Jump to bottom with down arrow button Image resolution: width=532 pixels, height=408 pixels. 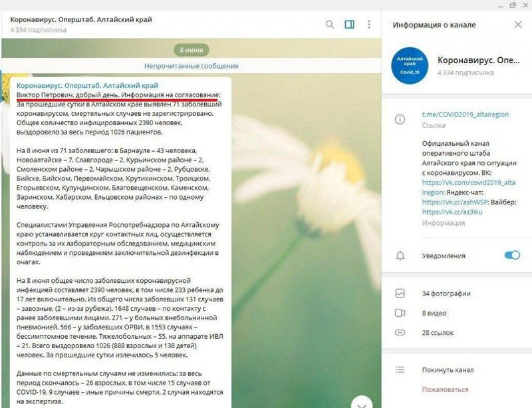coord(362,403)
